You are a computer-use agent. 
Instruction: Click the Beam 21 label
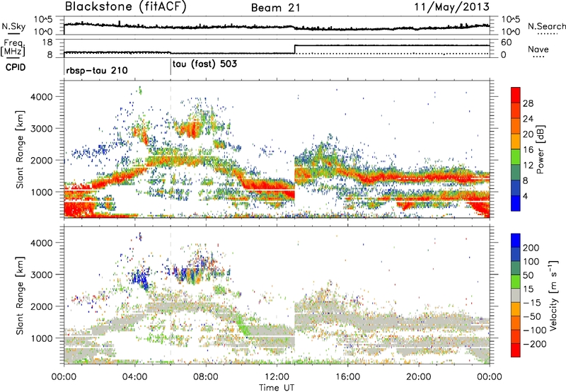(276, 8)
